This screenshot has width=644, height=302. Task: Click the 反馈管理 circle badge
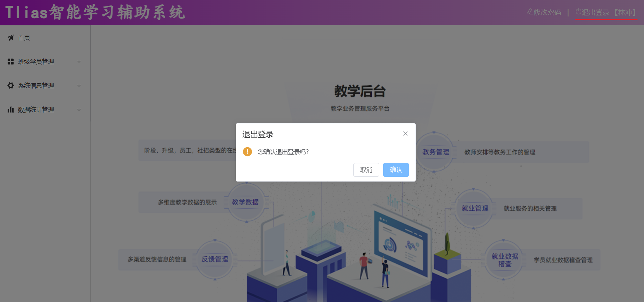tap(215, 259)
